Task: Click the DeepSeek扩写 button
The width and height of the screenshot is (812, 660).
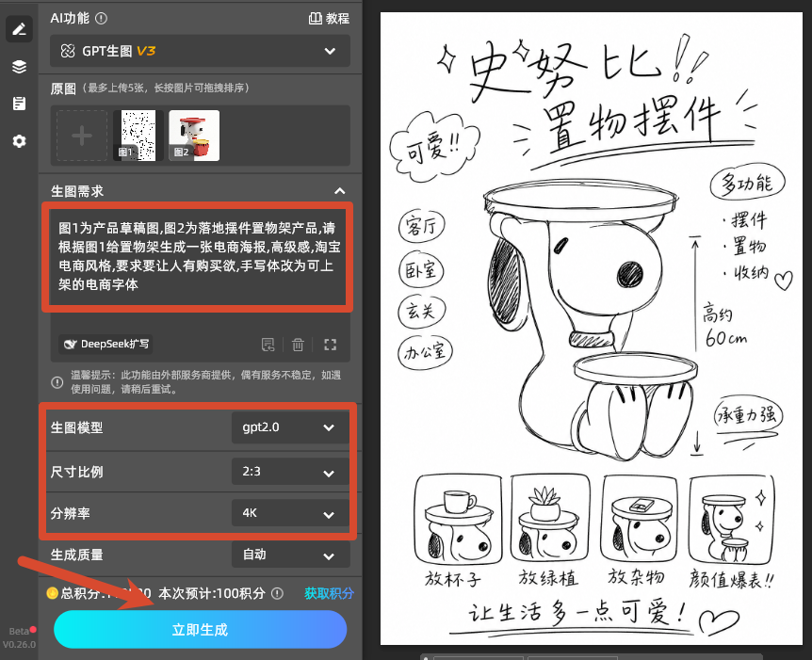Action: (106, 345)
